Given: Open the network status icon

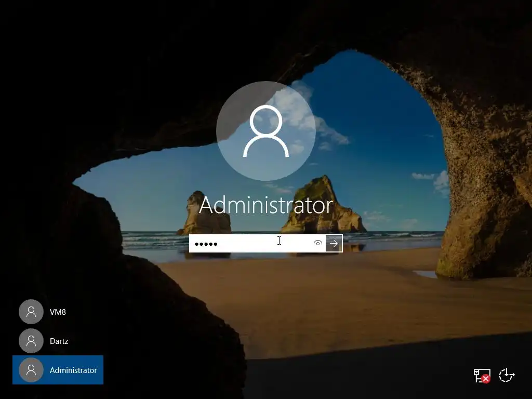Looking at the screenshot, I should 482,376.
